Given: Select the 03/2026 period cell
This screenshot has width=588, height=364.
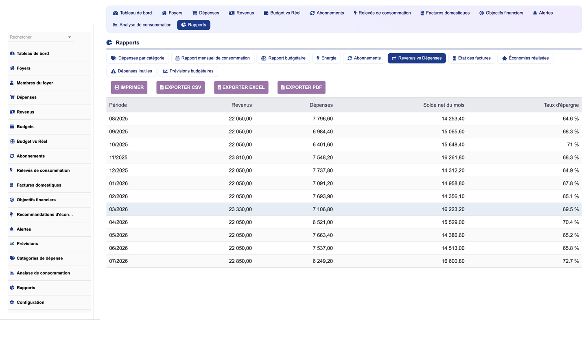Looking at the screenshot, I should [x=118, y=209].
